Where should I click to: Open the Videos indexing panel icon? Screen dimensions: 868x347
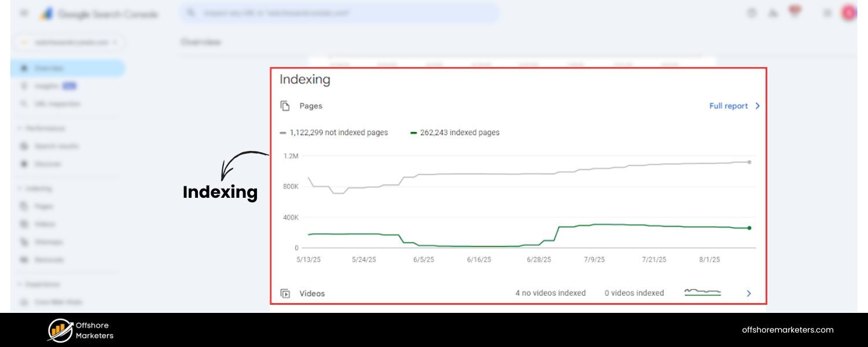(x=286, y=293)
